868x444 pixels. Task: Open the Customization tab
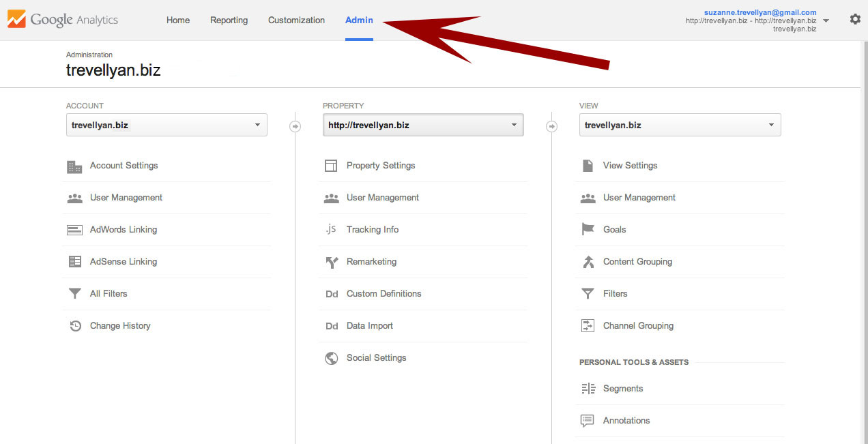click(x=297, y=20)
